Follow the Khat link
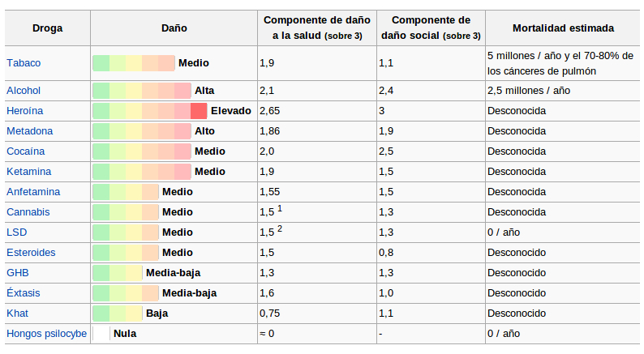 point(18,313)
